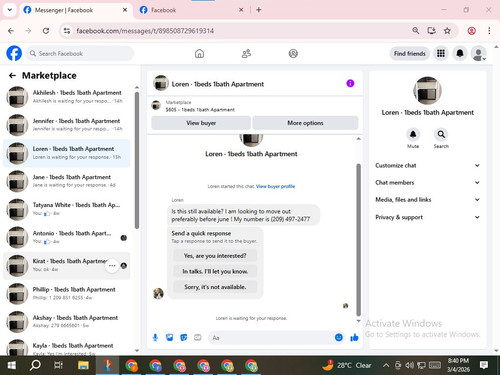Open the Friends icon in top navigation
500x375 pixels.
246,53
